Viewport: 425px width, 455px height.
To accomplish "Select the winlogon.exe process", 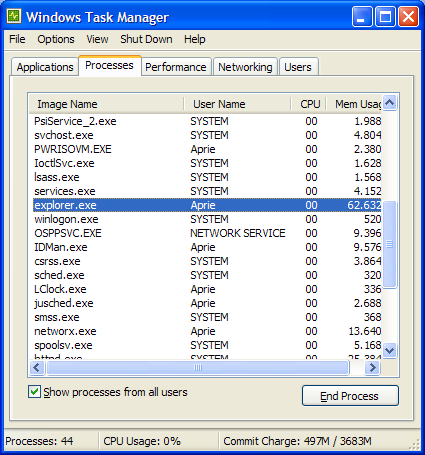I will coord(207,219).
